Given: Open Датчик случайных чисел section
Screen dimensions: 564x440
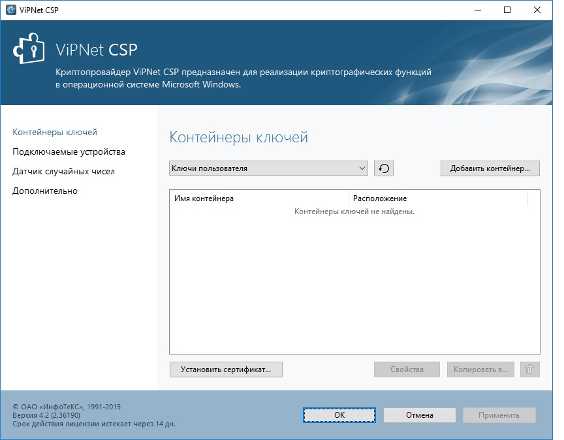Looking at the screenshot, I should click(63, 171).
